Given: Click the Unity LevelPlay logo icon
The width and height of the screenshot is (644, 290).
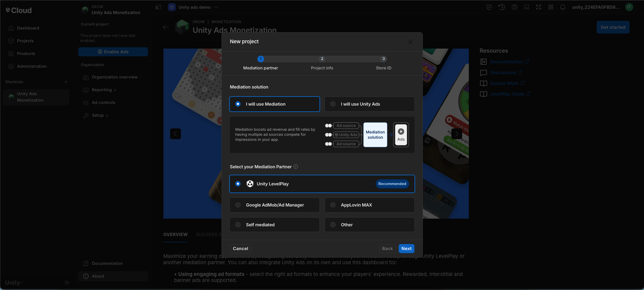Looking at the screenshot, I should pos(250,184).
